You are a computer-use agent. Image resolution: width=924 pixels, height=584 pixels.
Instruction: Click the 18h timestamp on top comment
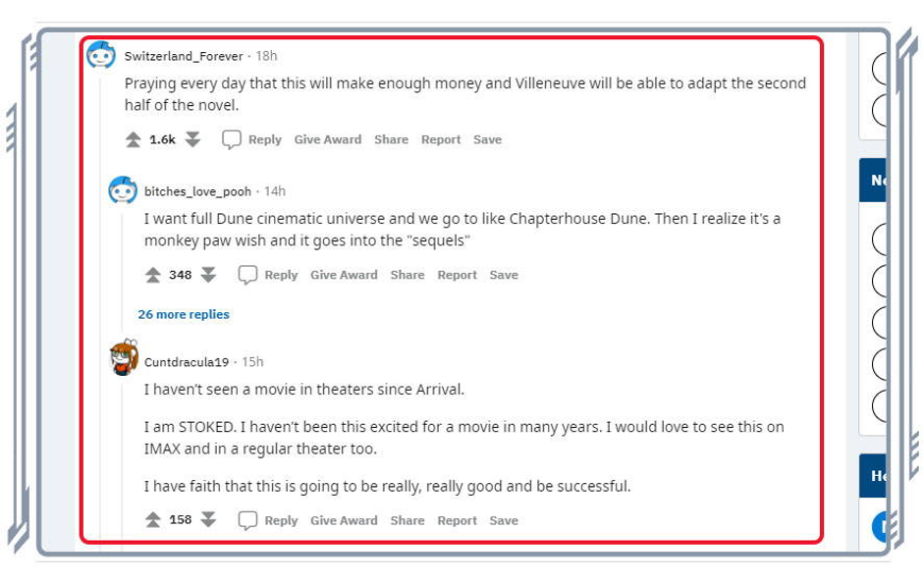tap(266, 56)
